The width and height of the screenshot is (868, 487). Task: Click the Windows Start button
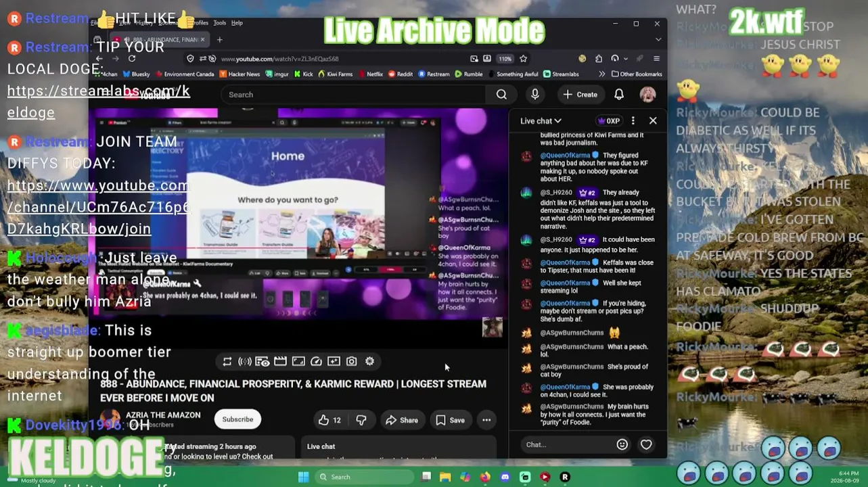(304, 477)
